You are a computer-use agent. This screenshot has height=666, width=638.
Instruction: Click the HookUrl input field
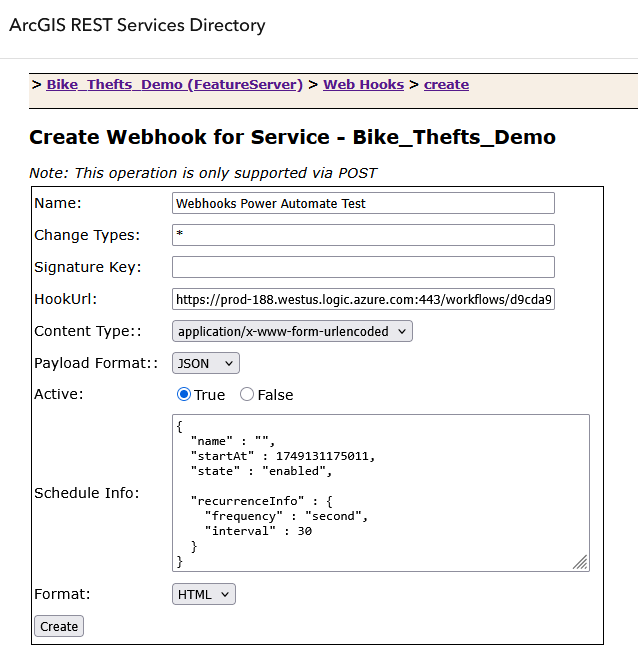363,299
